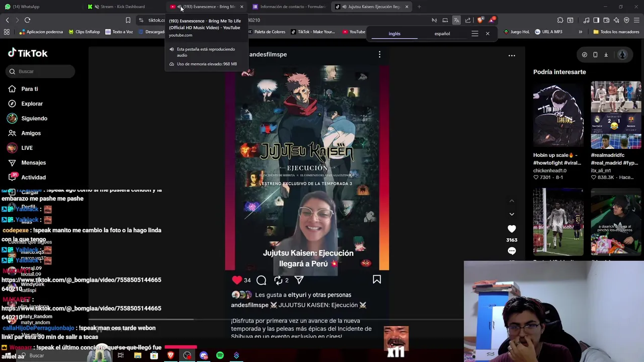Open the Brave Wallet icon
The height and width of the screenshot is (362, 644).
(606, 20)
